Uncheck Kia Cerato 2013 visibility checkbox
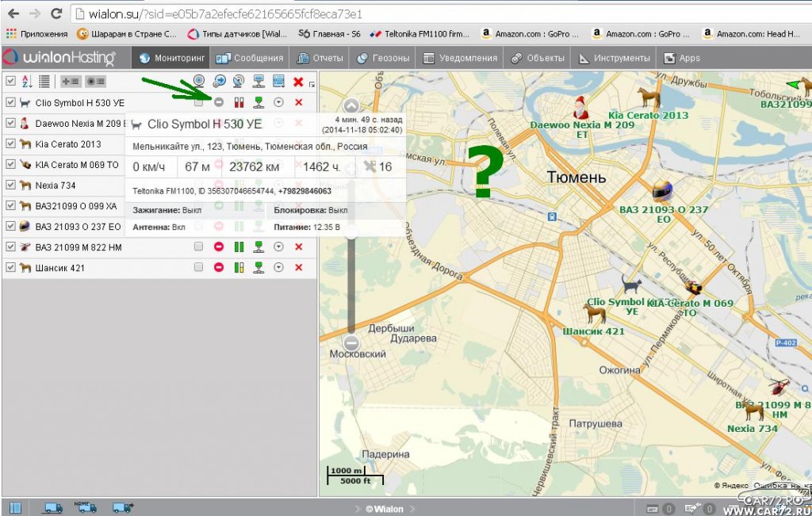Viewport: 812px width, 516px height. [x=10, y=143]
